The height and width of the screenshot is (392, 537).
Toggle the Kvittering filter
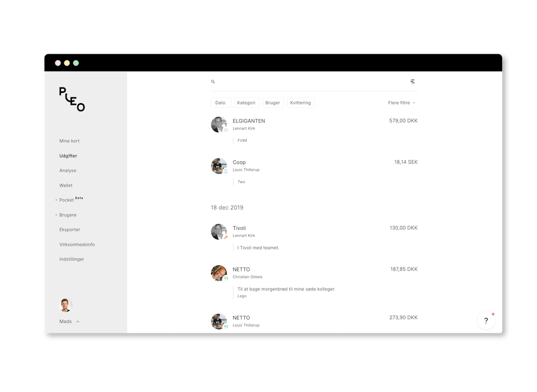click(x=301, y=103)
